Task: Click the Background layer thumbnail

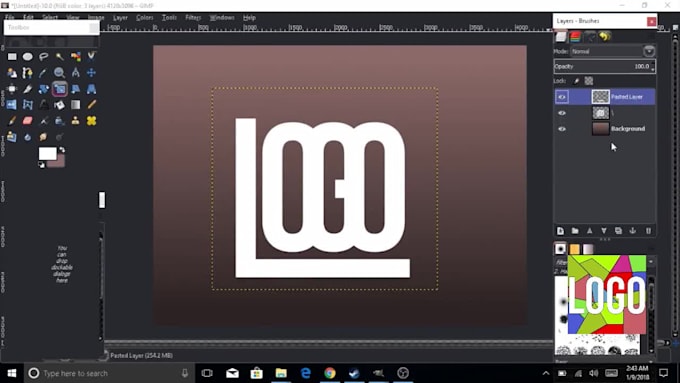Action: click(x=601, y=129)
